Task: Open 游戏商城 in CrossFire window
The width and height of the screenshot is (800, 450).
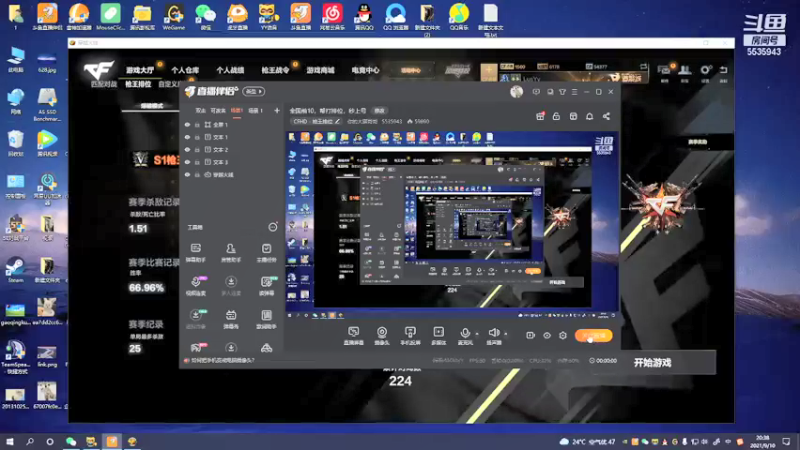Action: 320,70
